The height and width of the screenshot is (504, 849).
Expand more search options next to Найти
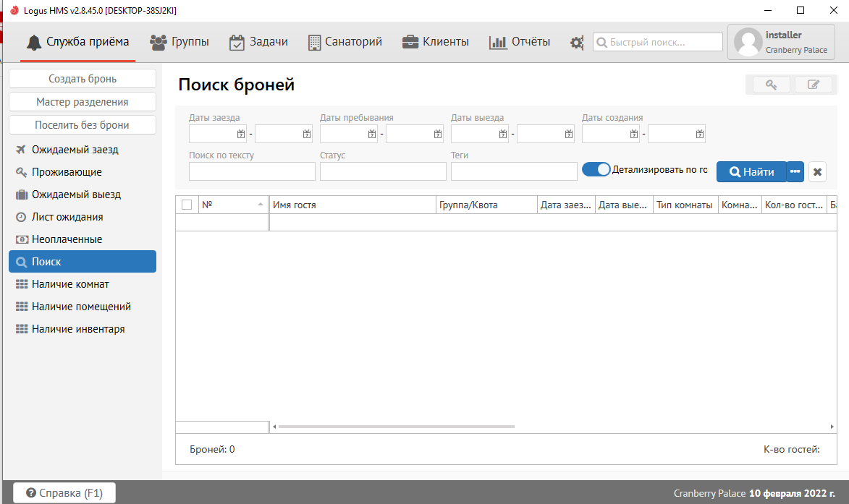pos(795,172)
